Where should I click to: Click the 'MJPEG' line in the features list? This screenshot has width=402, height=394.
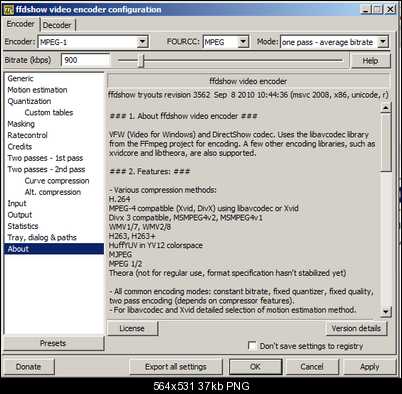pos(120,254)
